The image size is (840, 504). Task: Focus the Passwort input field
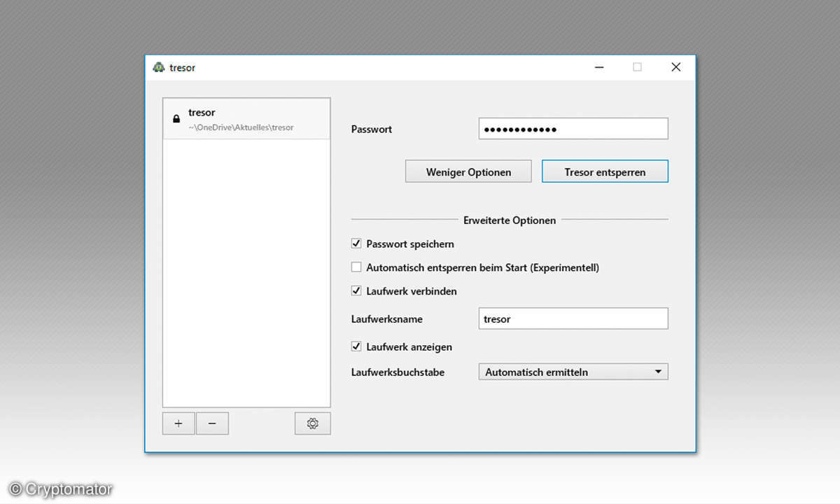[573, 129]
